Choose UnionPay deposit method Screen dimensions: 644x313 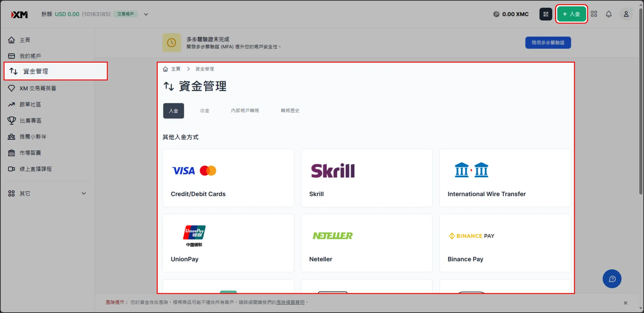pyautogui.click(x=228, y=243)
